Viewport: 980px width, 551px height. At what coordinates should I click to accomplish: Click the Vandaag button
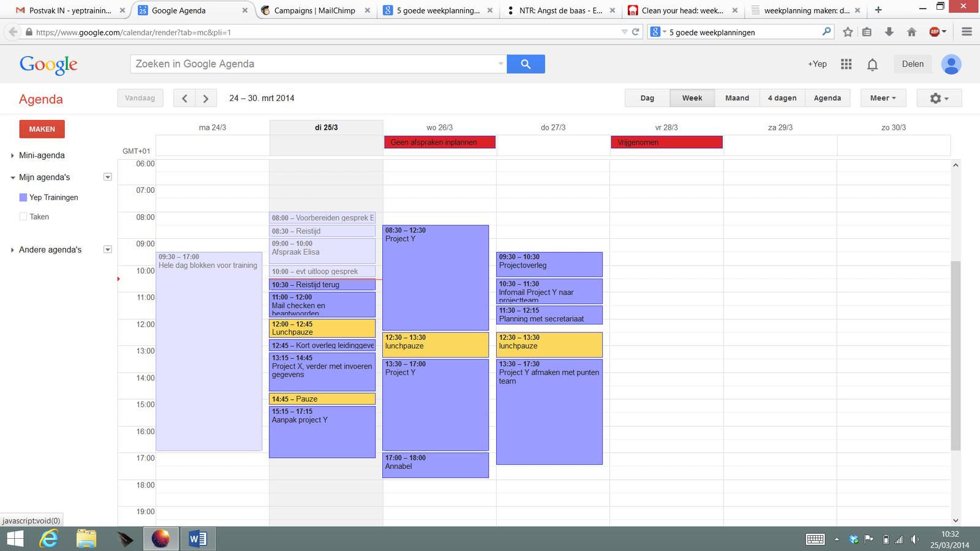(140, 98)
